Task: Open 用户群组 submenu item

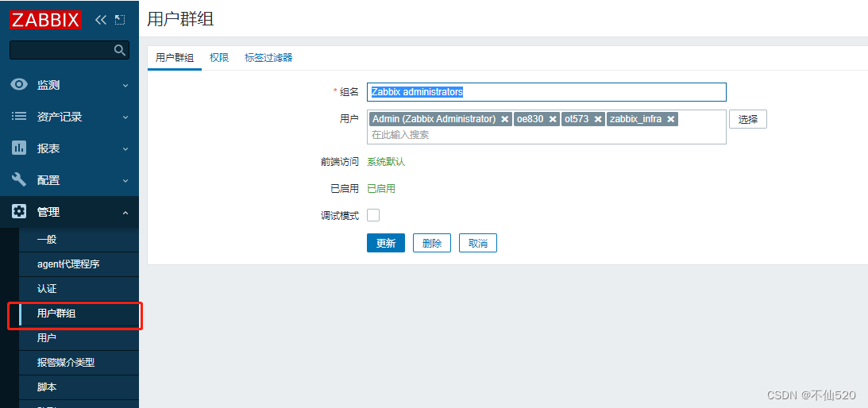Action: click(x=79, y=314)
